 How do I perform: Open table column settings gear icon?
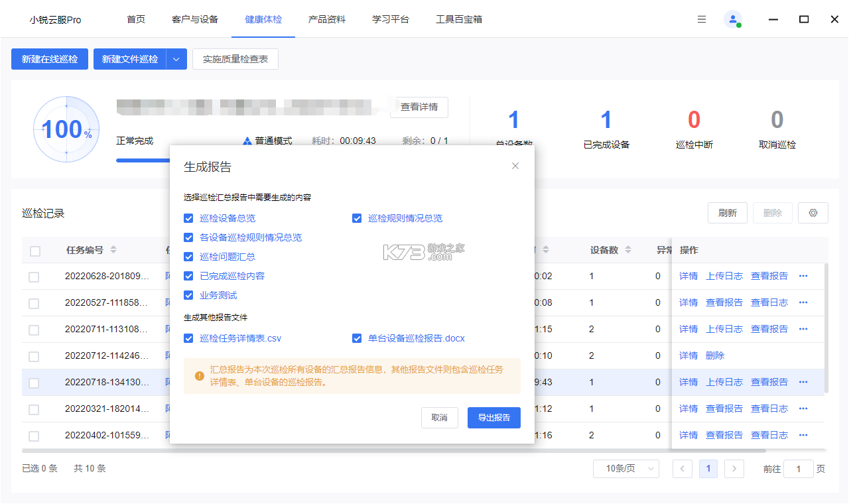813,213
